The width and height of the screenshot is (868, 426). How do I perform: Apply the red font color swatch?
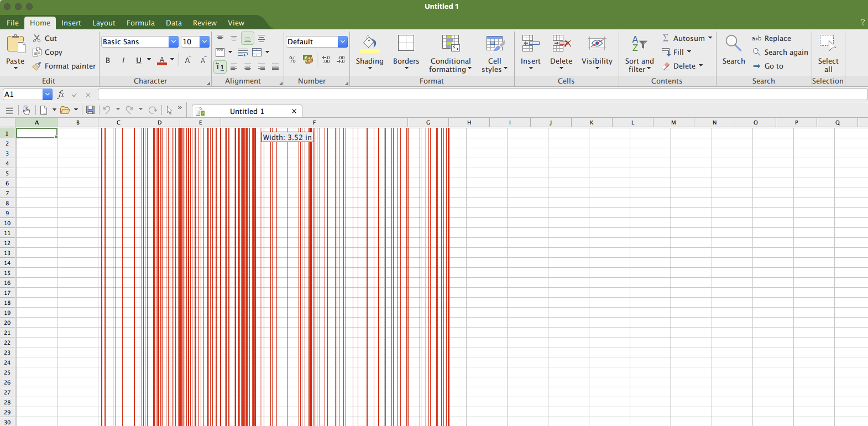coord(162,60)
